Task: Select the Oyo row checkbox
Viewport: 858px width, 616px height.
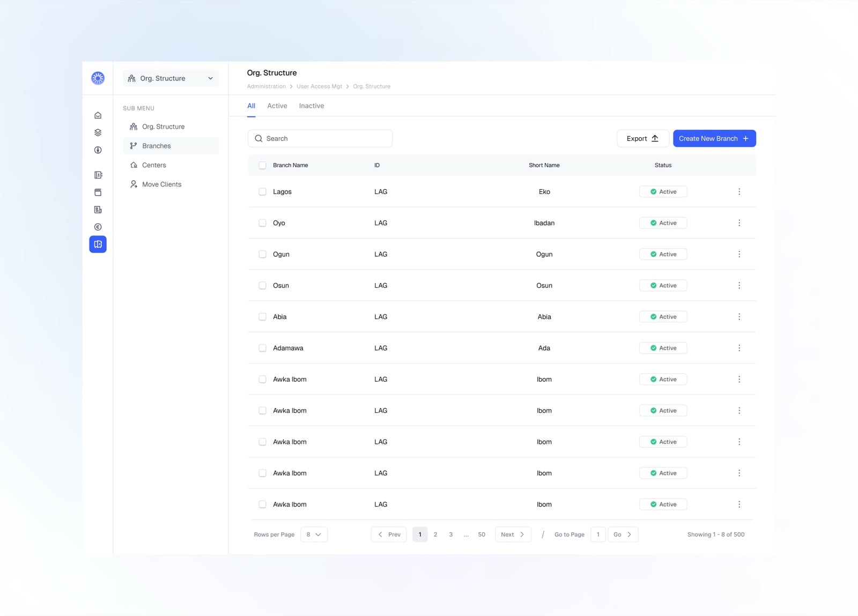Action: click(262, 223)
